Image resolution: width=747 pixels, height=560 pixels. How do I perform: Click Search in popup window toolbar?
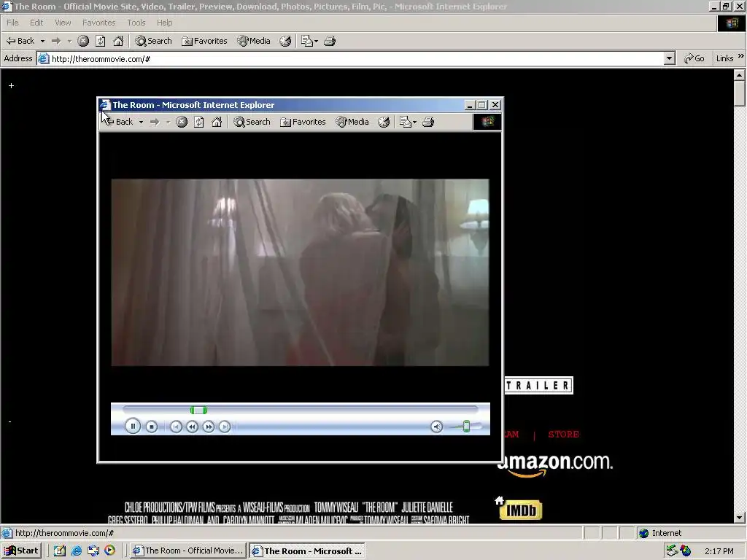pyautogui.click(x=252, y=122)
